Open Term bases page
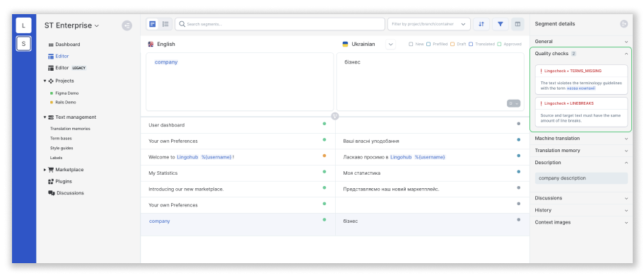Viewport: 644px width, 278px height. tap(61, 139)
